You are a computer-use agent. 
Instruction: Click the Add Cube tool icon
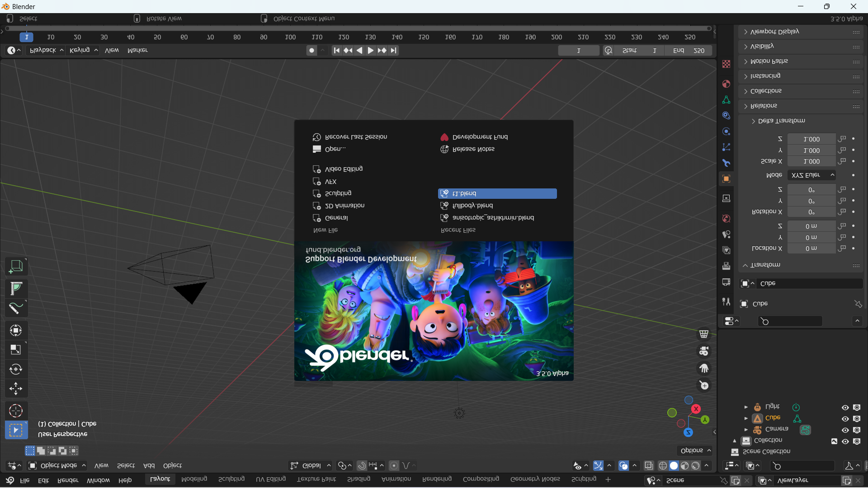point(16,267)
